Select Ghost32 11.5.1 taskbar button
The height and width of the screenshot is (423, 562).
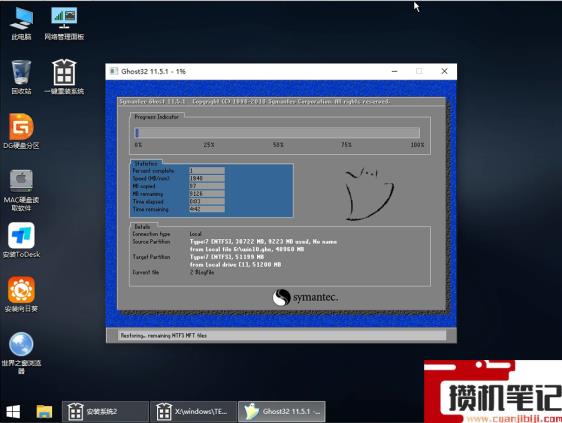coord(282,411)
